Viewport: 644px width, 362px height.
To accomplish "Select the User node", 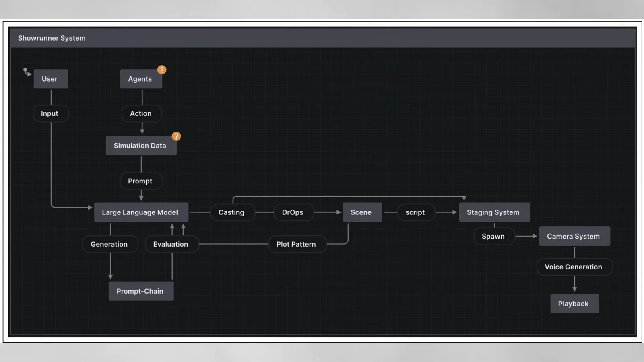I will [x=51, y=79].
